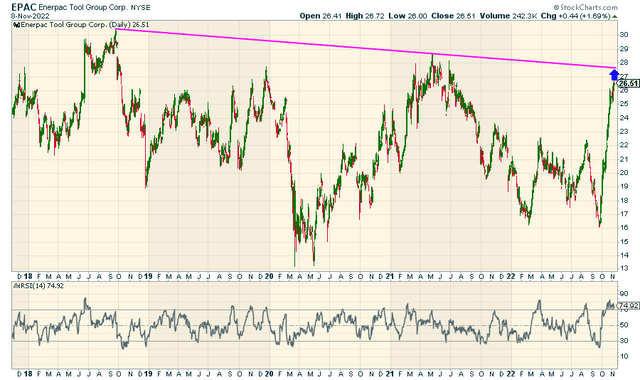The image size is (640, 380).
Task: Click the 30 label on the price axis
Action: 624,35
